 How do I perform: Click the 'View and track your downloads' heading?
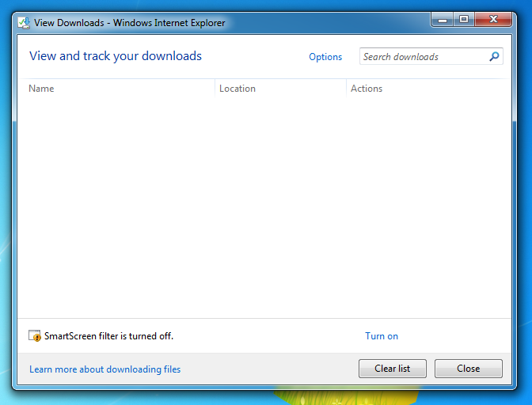coord(116,56)
